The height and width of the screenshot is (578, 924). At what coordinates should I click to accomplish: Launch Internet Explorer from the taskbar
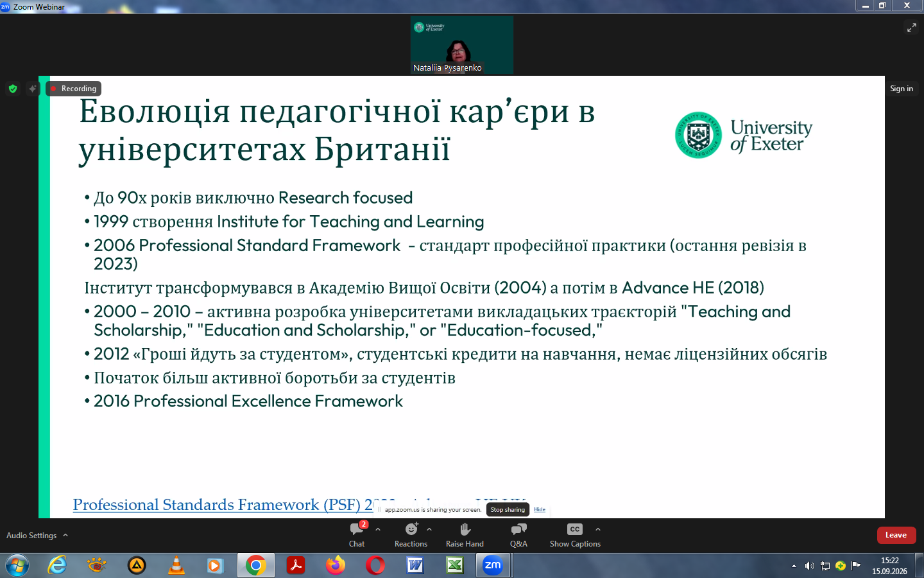57,566
